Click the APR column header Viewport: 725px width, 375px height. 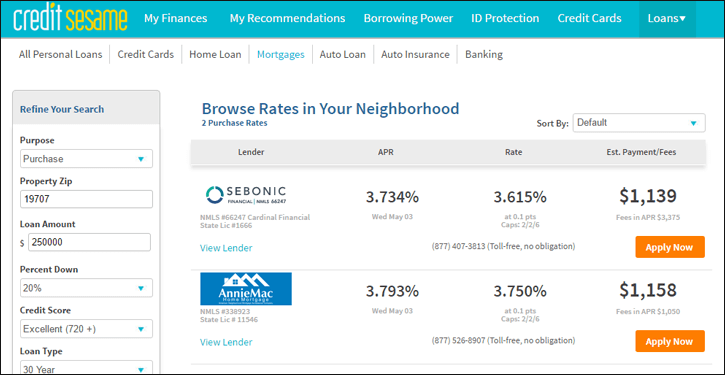click(x=386, y=152)
